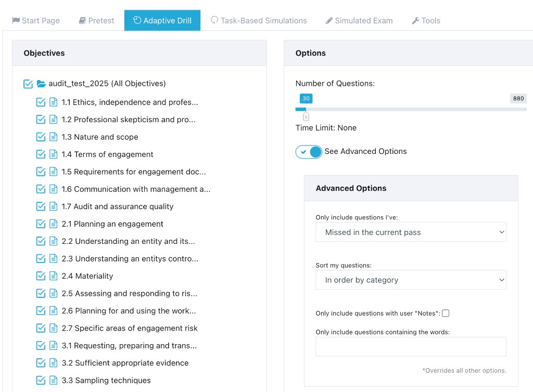Select the 1.5 Requirements for engagement doc row
The image size is (533, 392).
tap(134, 172)
